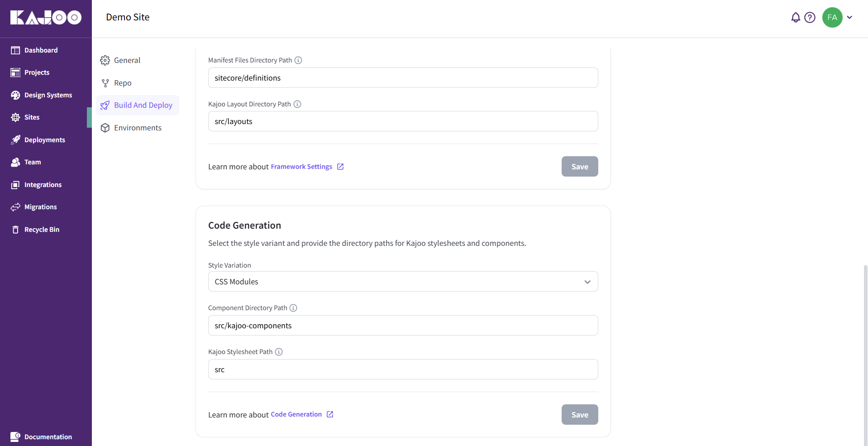
Task: Click the Deployments rocket icon
Action: (15, 140)
